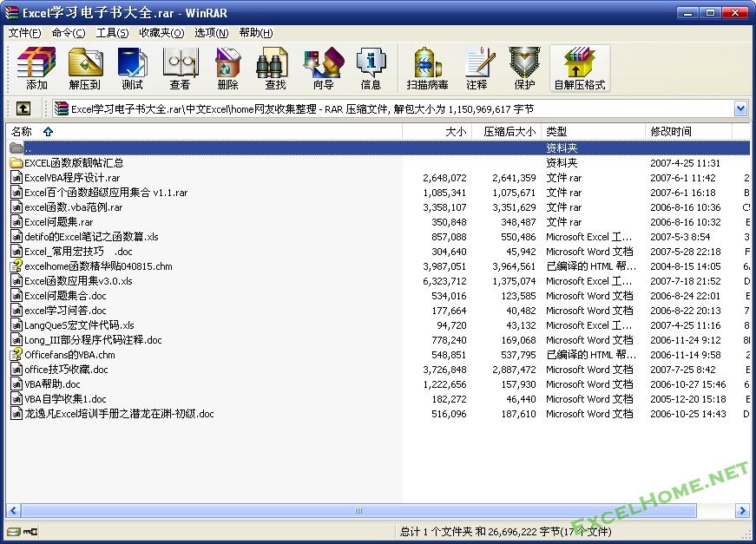
Task: Click the 添加 (Add) toolbar icon
Action: (36, 69)
